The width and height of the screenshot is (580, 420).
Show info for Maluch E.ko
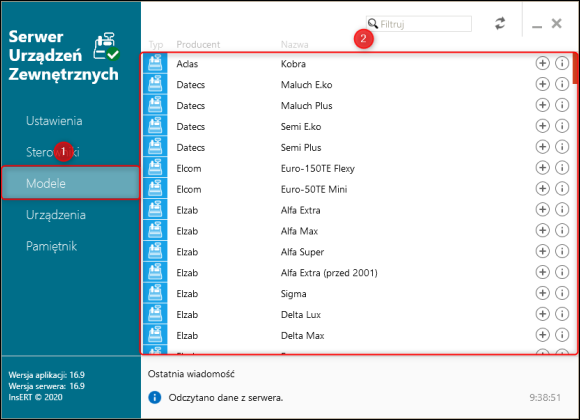pos(562,84)
